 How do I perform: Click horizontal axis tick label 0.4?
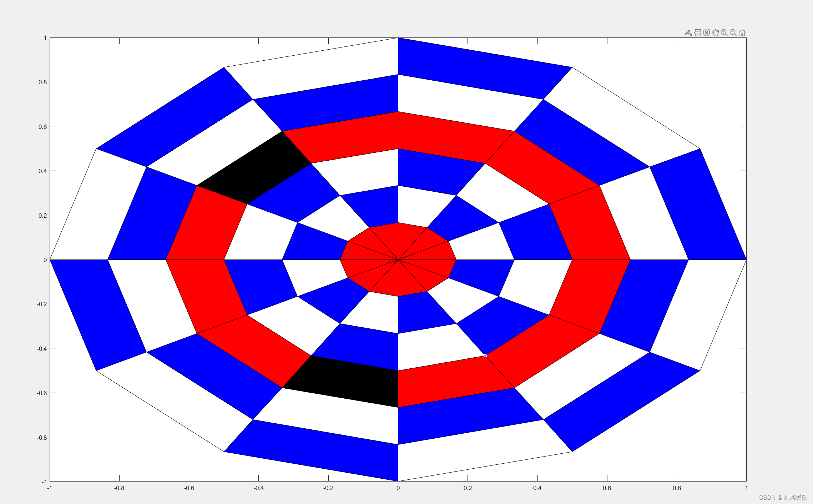click(537, 488)
